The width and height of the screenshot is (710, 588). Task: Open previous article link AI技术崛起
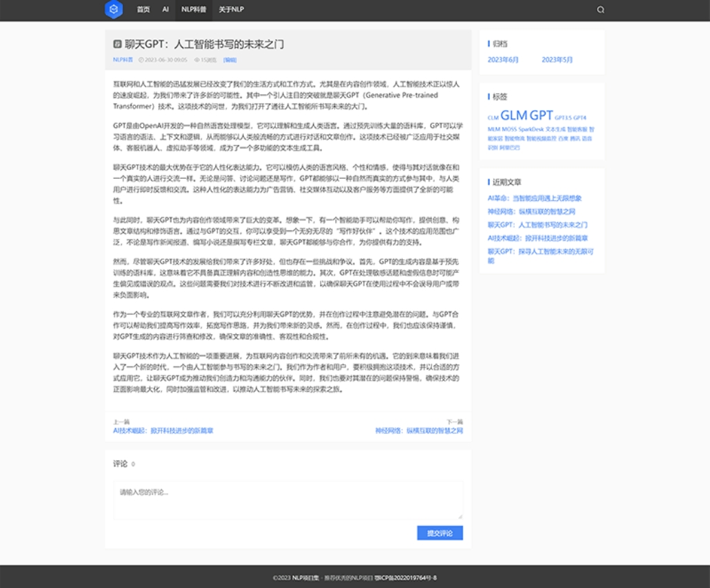click(x=163, y=431)
